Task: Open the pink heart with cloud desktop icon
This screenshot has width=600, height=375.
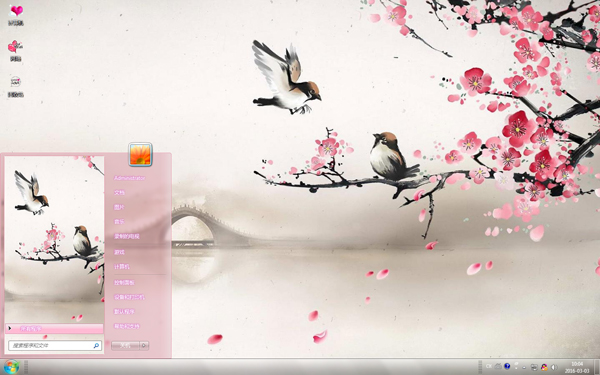Action: coord(16,11)
